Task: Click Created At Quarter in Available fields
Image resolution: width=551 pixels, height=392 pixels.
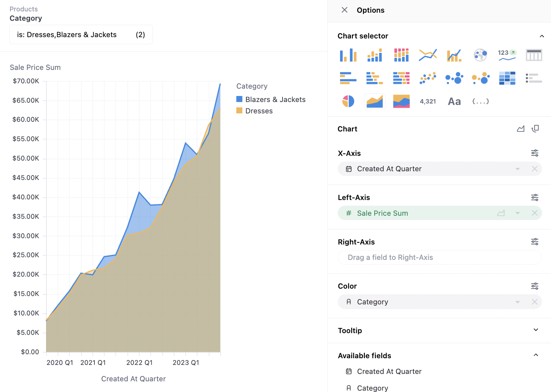Action: tap(389, 371)
